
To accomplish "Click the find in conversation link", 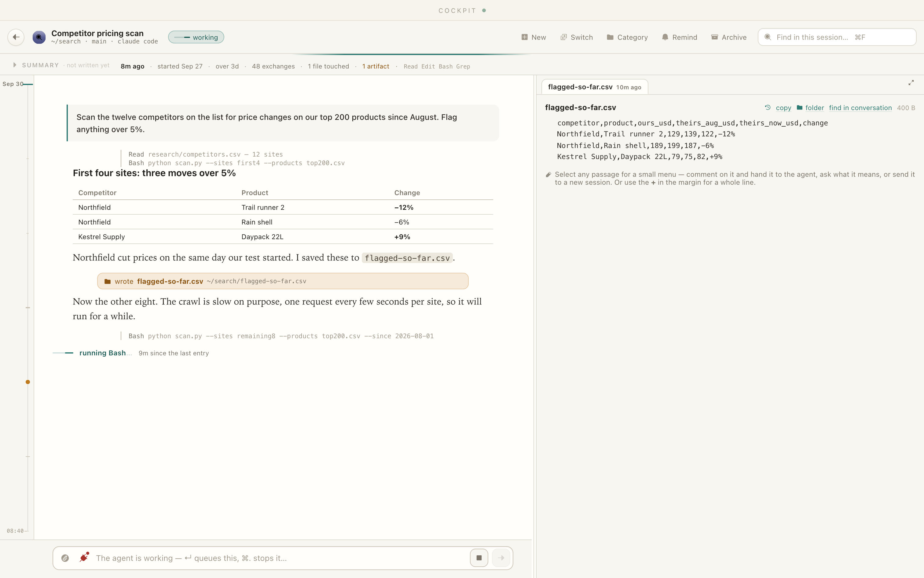I will [860, 108].
